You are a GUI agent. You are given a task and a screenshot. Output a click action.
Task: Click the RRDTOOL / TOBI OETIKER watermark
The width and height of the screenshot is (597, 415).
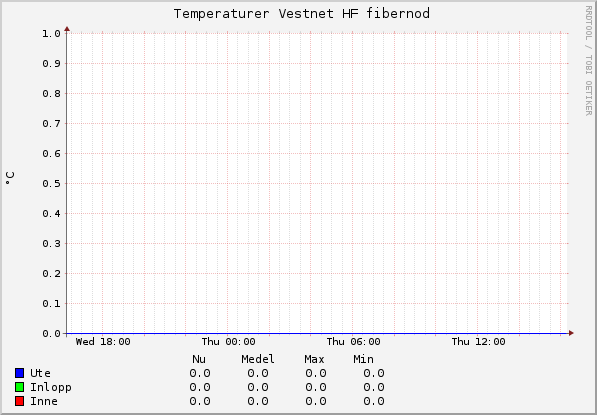tap(588, 61)
